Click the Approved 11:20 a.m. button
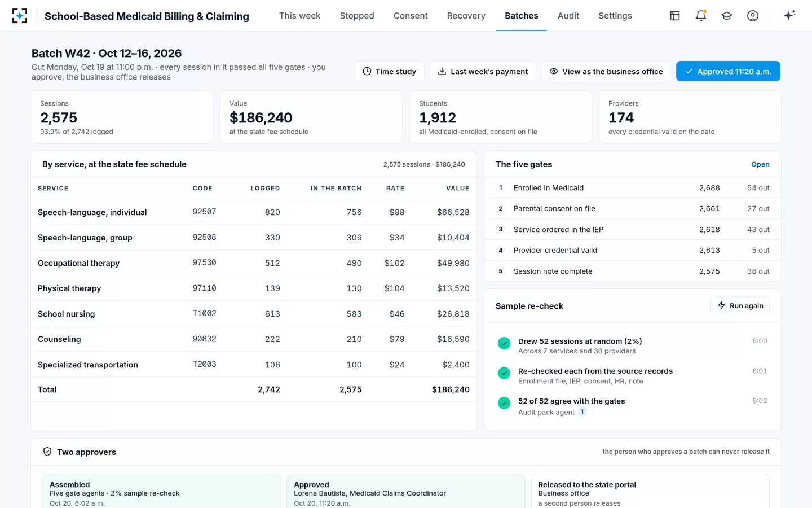 (728, 71)
